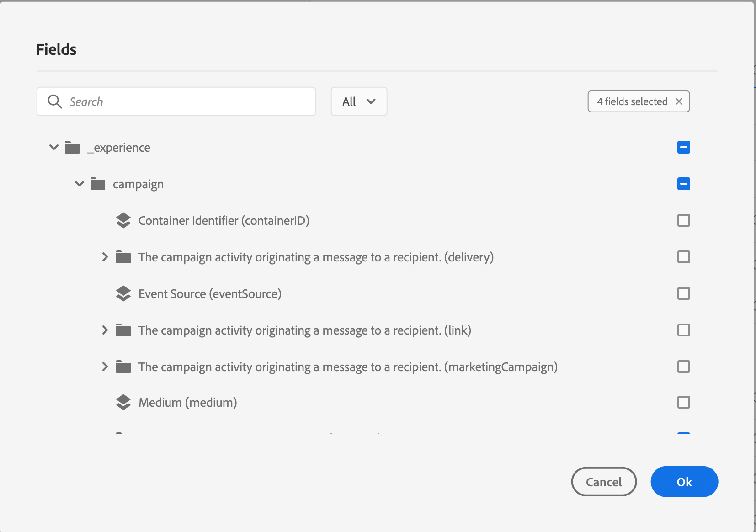
Task: Expand the link folder node
Action: tap(105, 330)
